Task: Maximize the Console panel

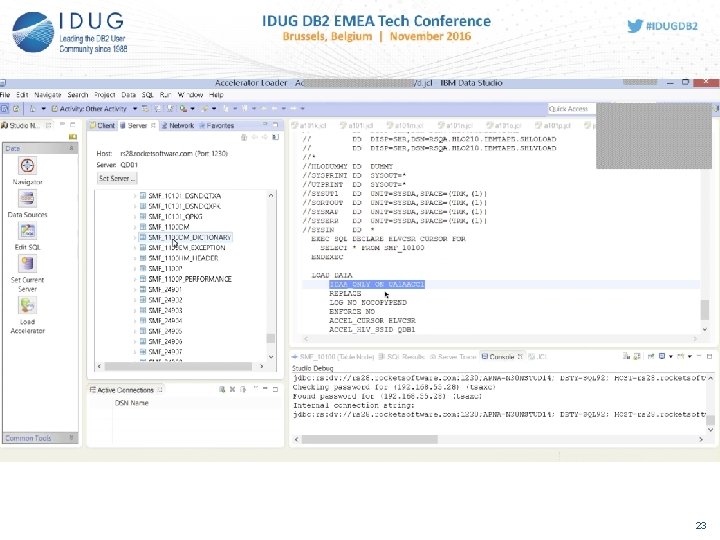Action: point(709,356)
